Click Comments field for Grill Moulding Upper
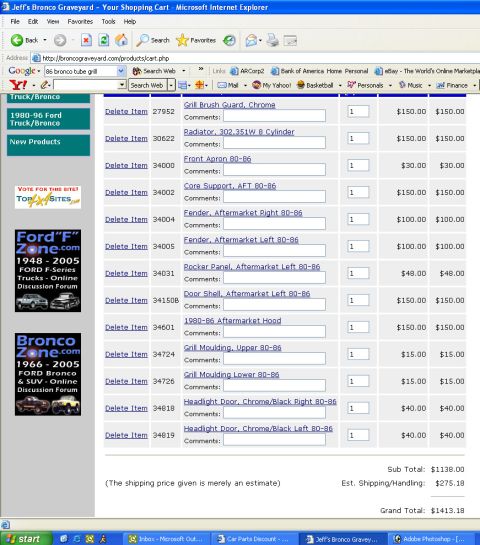 274,359
